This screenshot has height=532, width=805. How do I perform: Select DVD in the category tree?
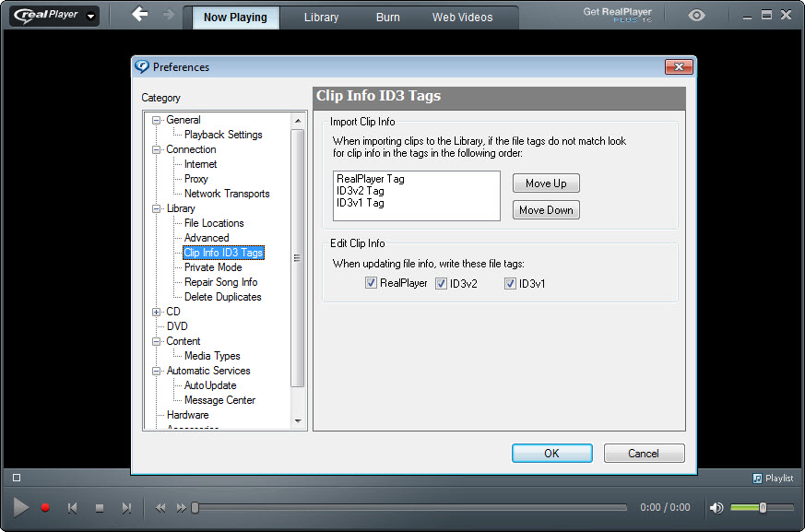point(177,326)
